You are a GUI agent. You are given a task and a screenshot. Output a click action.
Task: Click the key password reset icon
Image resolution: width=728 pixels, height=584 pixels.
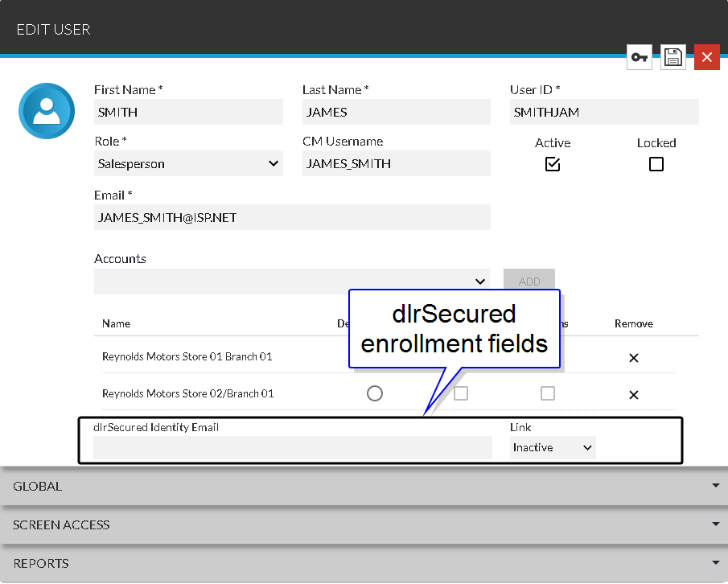[640, 57]
